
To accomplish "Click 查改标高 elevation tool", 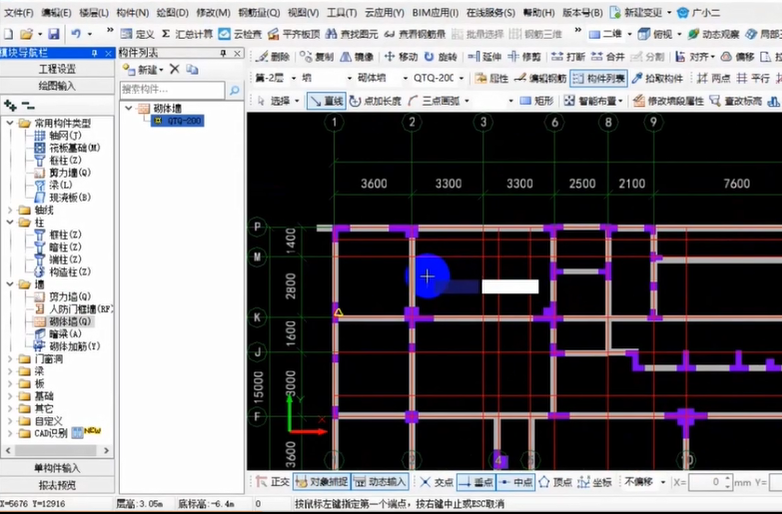I will pos(736,101).
